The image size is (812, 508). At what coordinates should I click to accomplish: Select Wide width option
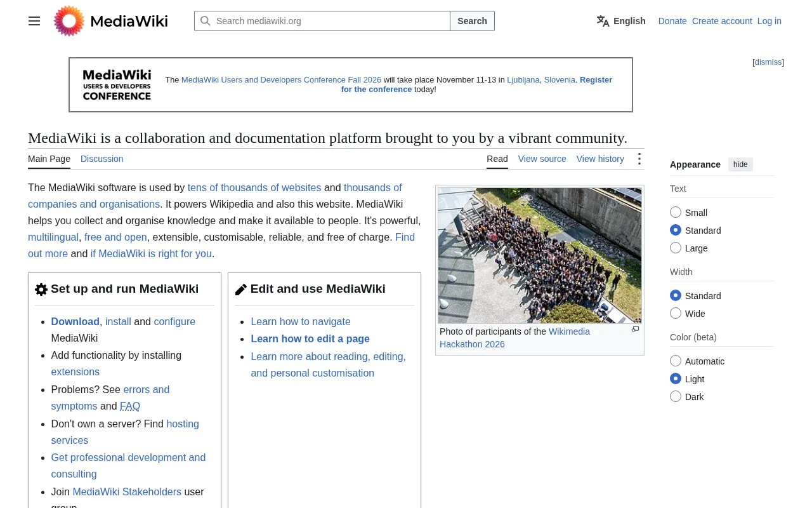(x=676, y=313)
